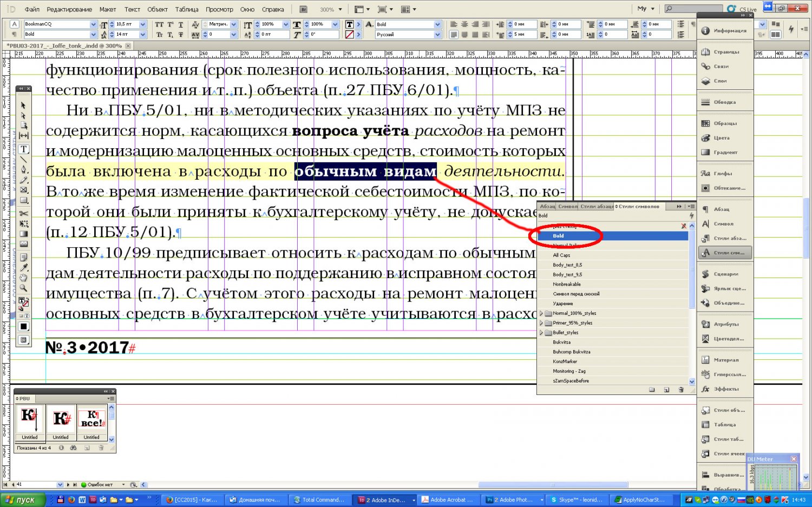The height and width of the screenshot is (507, 812).
Task: Open the My workspace switcher
Action: click(x=646, y=9)
